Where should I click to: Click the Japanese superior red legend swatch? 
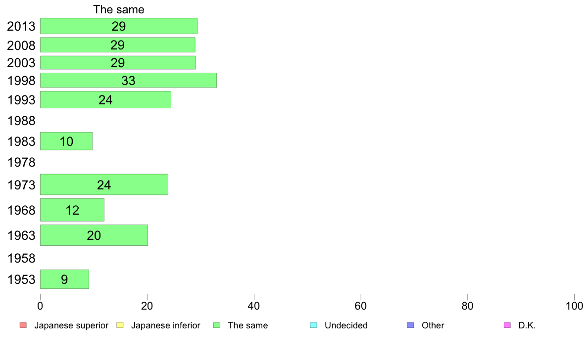[x=23, y=325]
